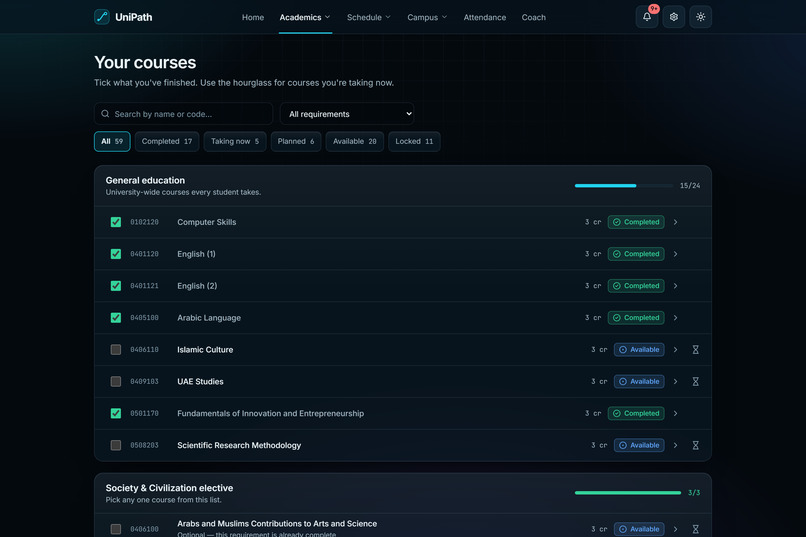Open the Coach page
This screenshot has height=537, width=806.
534,17
